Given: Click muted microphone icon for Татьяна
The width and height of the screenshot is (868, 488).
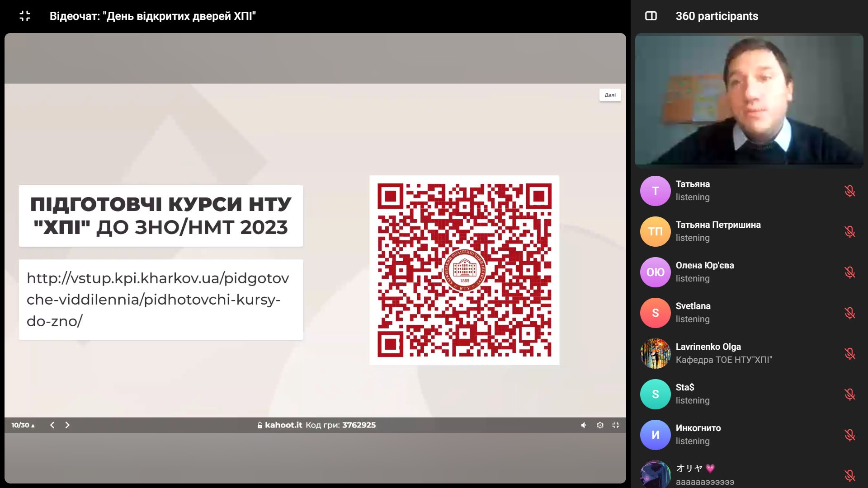Looking at the screenshot, I should [850, 191].
